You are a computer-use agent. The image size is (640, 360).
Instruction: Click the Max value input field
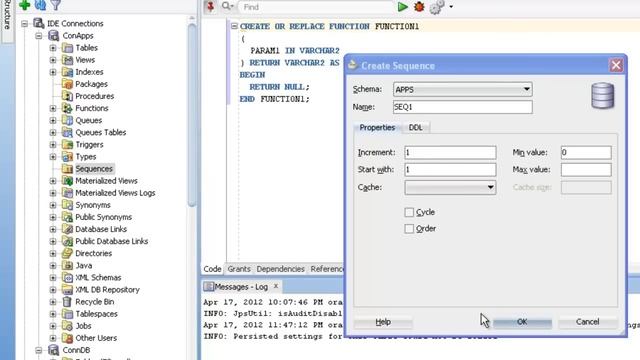pos(586,169)
